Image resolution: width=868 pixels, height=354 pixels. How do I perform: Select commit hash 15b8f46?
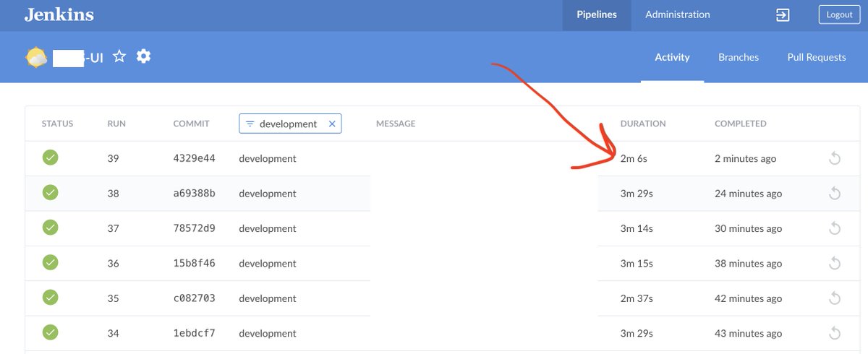pos(194,263)
